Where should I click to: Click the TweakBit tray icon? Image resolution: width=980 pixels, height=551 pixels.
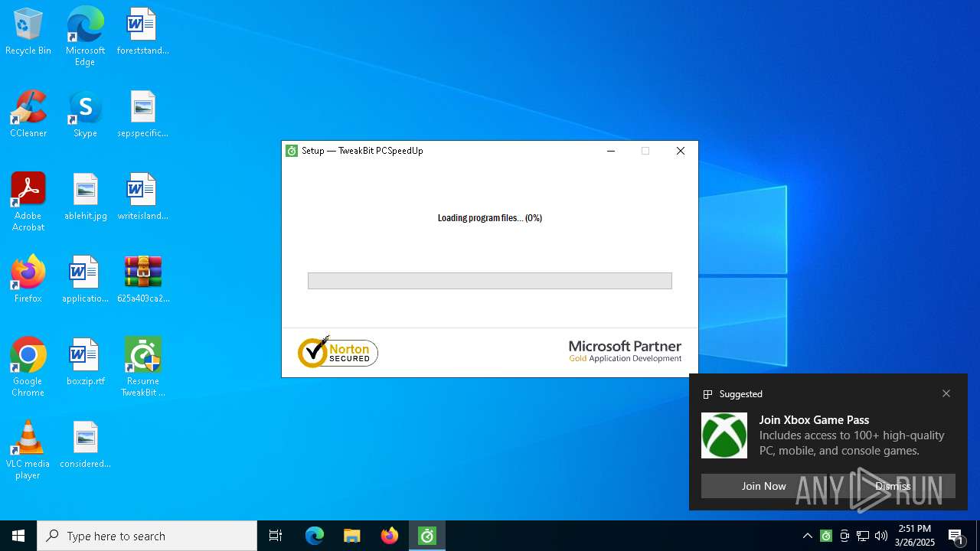click(x=826, y=536)
